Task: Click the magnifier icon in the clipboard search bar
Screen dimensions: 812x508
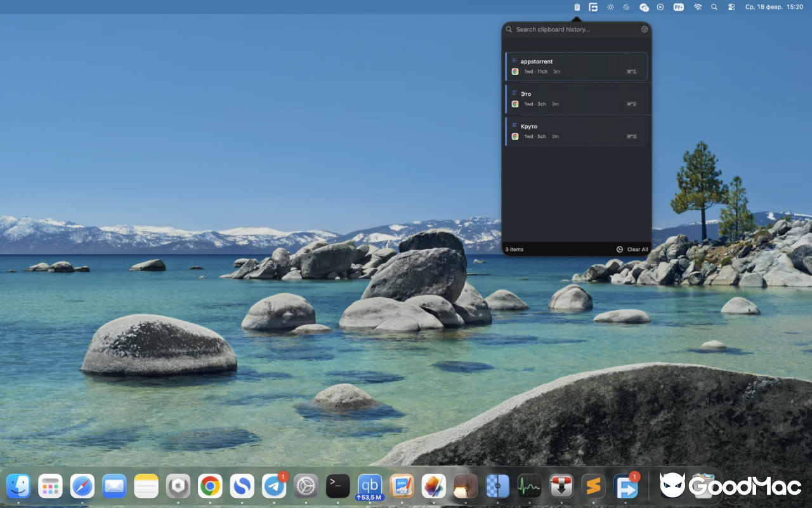Action: [509, 29]
